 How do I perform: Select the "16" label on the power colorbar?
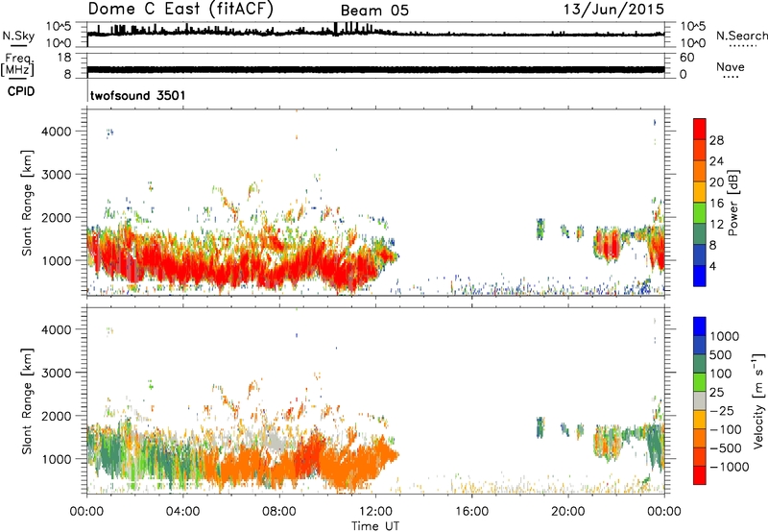(x=716, y=204)
